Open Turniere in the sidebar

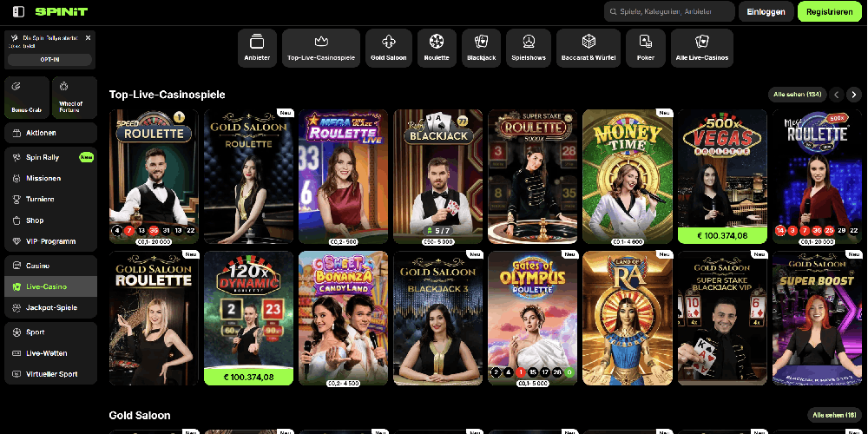pyautogui.click(x=50, y=200)
